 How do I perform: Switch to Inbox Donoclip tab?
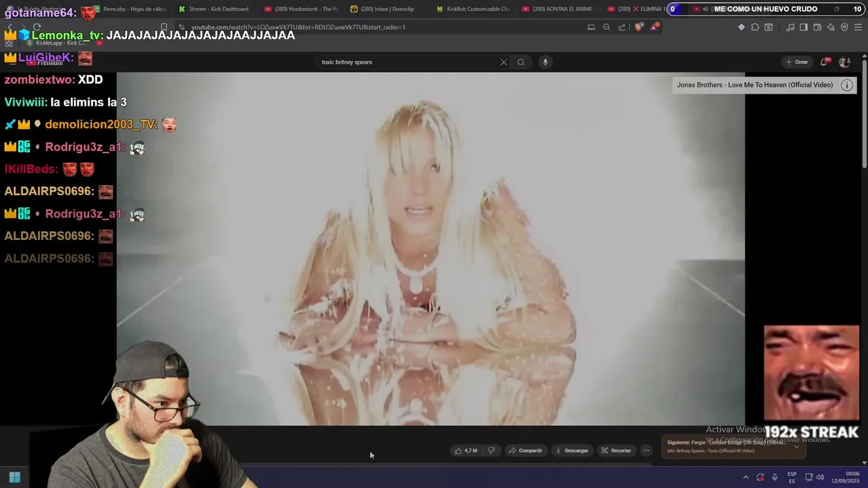pyautogui.click(x=387, y=9)
